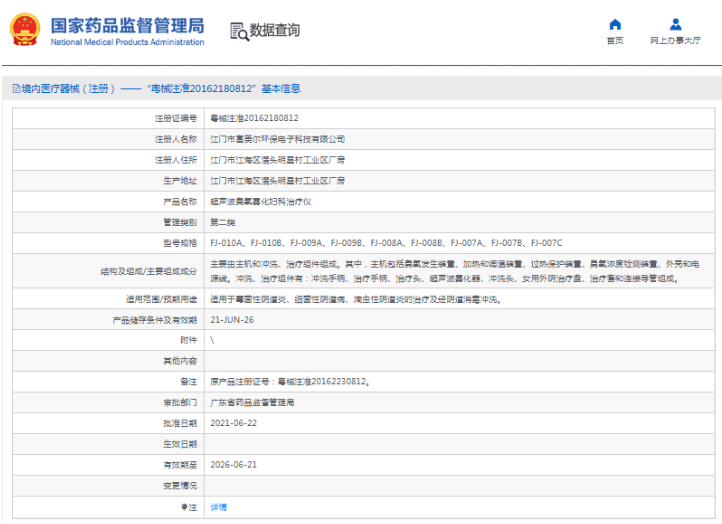Screen dimensions: 722x524
Task: Select product name 超声波臭氧雾化妇科治疗仪
Action: tap(261, 202)
